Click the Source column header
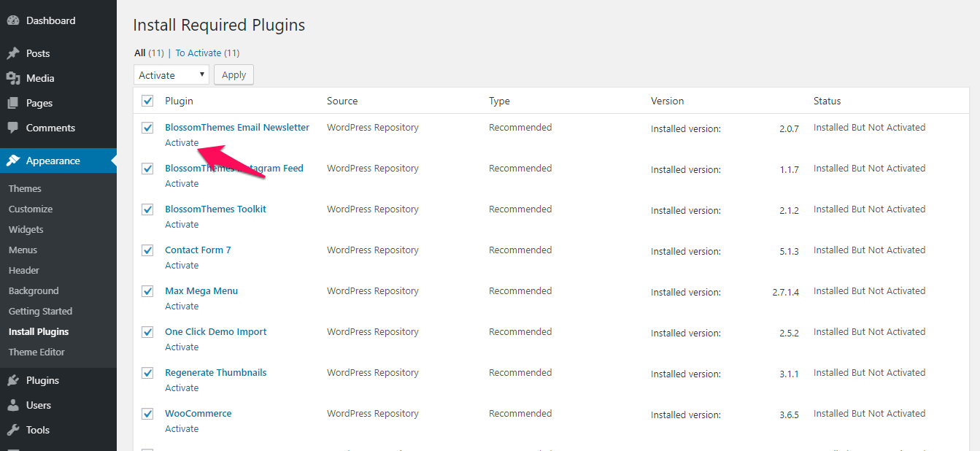 point(342,101)
